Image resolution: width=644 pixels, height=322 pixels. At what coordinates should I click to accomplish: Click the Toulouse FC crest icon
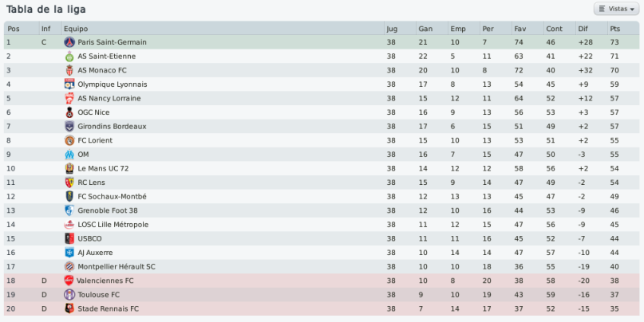coord(69,295)
